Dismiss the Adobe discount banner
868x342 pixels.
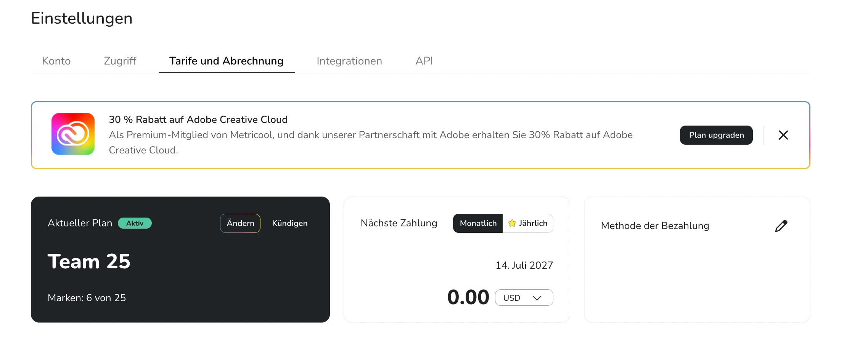tap(783, 135)
